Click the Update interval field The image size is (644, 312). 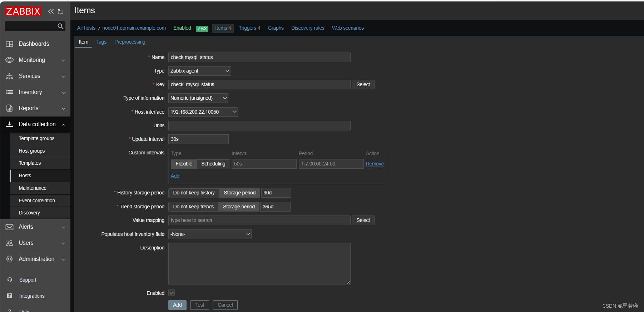coord(198,139)
